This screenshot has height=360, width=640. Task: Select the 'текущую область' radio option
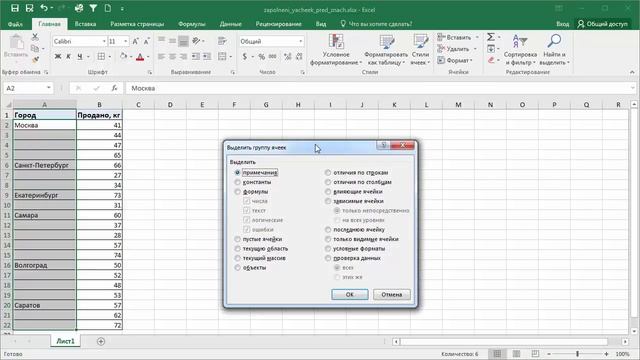click(237, 249)
